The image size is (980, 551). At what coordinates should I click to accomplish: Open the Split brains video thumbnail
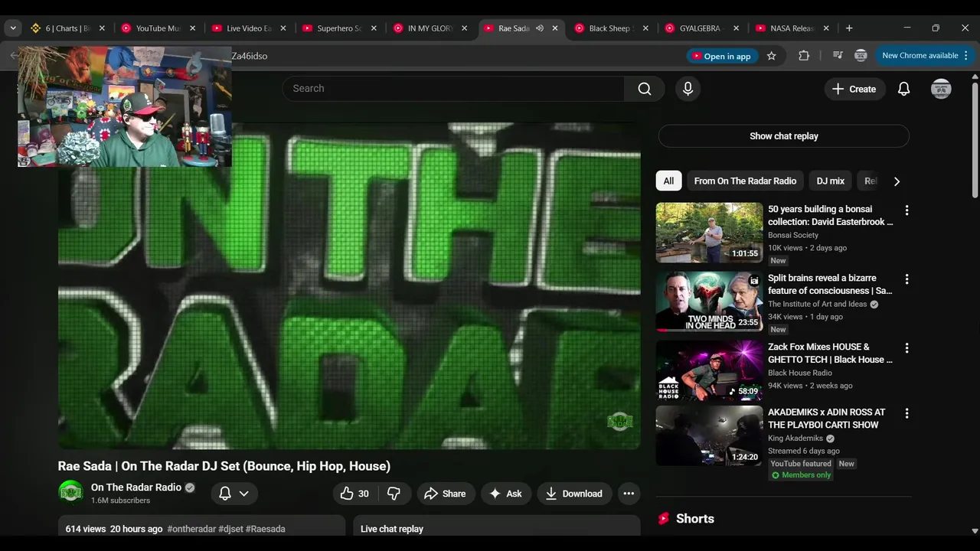(x=709, y=302)
